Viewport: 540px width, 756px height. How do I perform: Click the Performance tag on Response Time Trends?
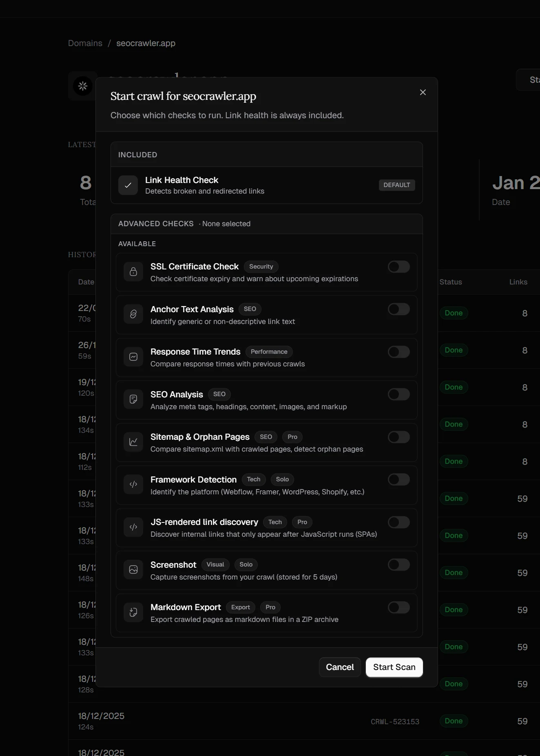click(x=269, y=352)
